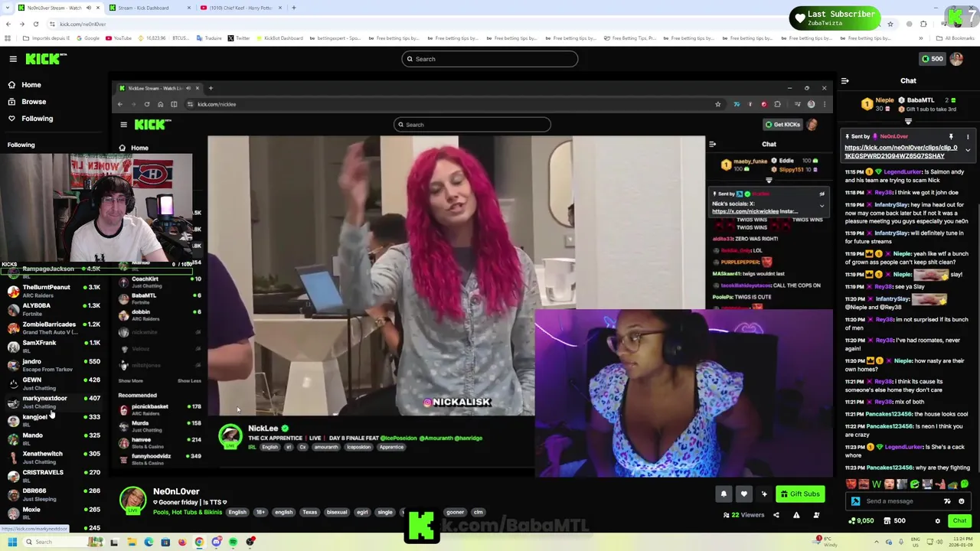Open Following in the sidebar
This screenshot has width=980, height=551.
31,119
